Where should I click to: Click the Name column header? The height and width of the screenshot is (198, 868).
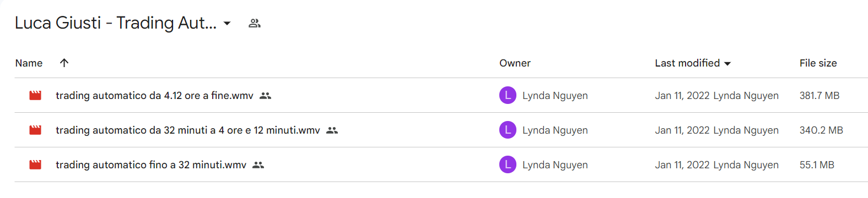click(29, 63)
